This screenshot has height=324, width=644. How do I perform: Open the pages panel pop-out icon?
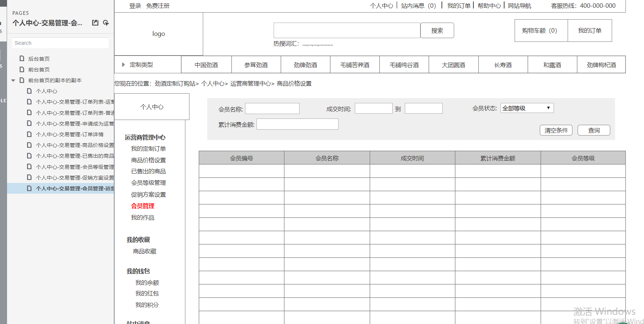(x=95, y=23)
